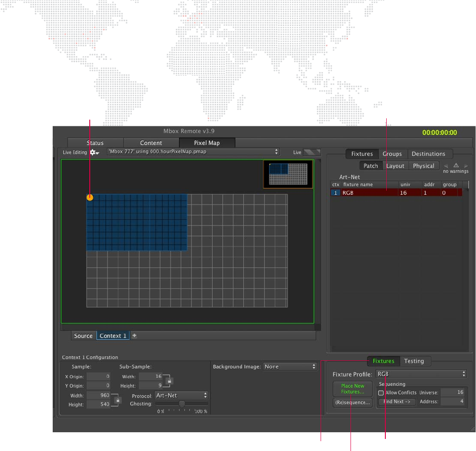Adjust the Ghosting slider handle
This screenshot has height=451, width=476.
182,404
